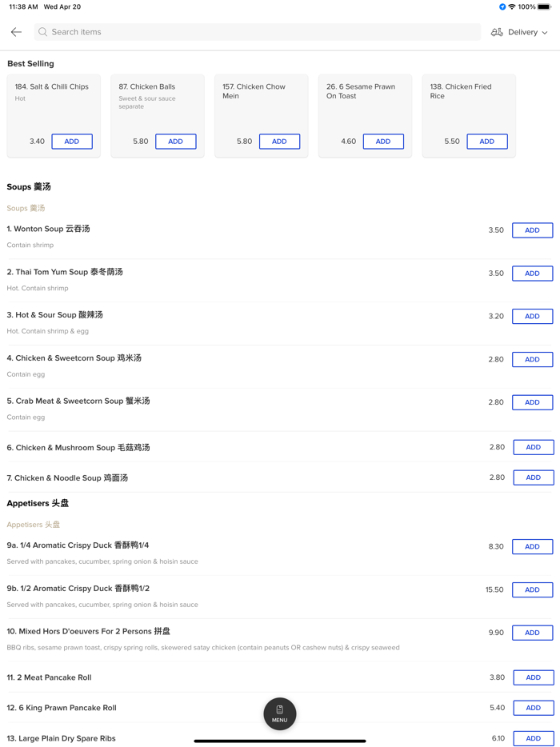Select Mixed Hors D'oeuvers For 2 Persons
Screen dimensions: 560x747
tap(89, 632)
